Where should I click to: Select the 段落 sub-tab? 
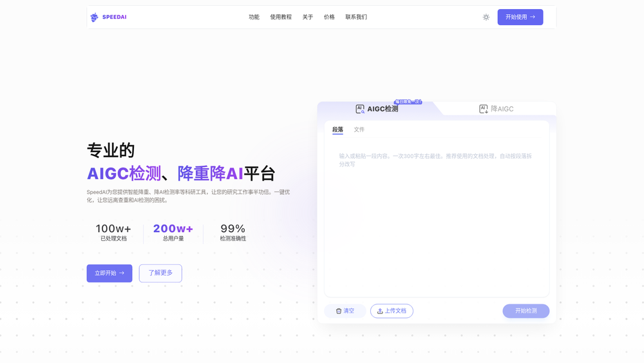(337, 130)
